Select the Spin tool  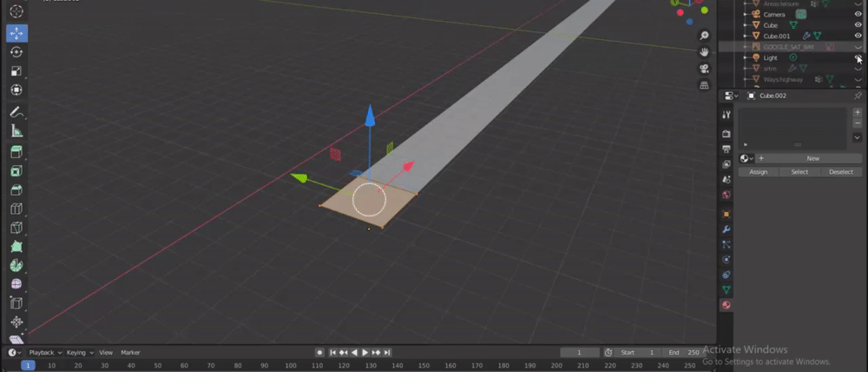16,265
